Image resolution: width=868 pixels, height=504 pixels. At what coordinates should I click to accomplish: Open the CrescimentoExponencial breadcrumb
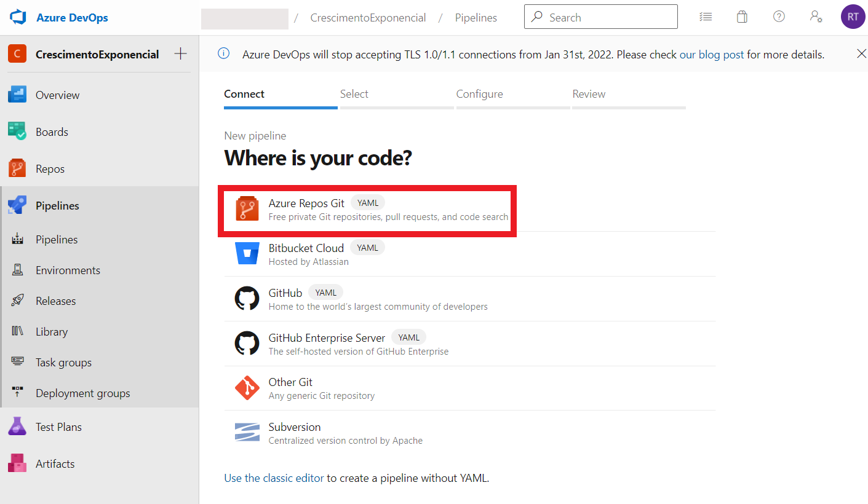[368, 18]
